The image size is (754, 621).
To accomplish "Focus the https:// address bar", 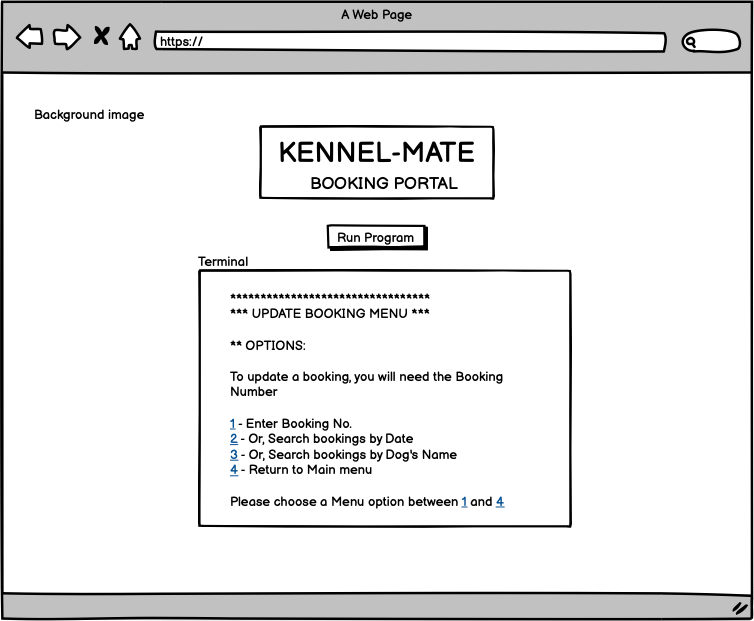I will tap(410, 41).
